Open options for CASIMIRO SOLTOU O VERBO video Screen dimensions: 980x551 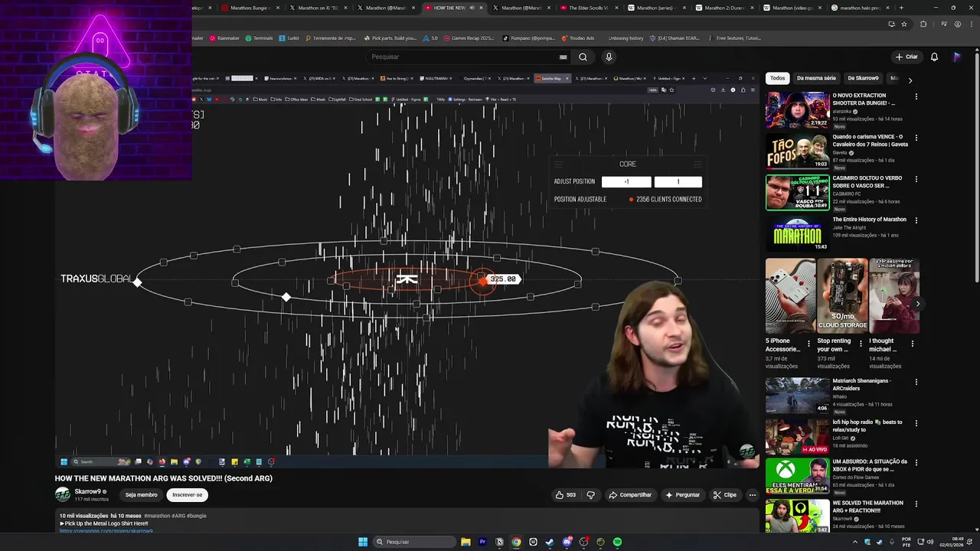916,179
